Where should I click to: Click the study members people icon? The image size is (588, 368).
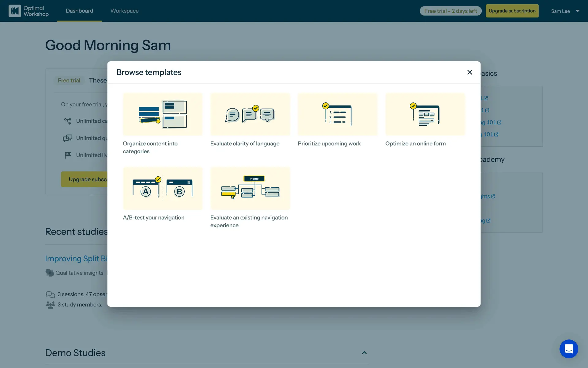click(50, 305)
